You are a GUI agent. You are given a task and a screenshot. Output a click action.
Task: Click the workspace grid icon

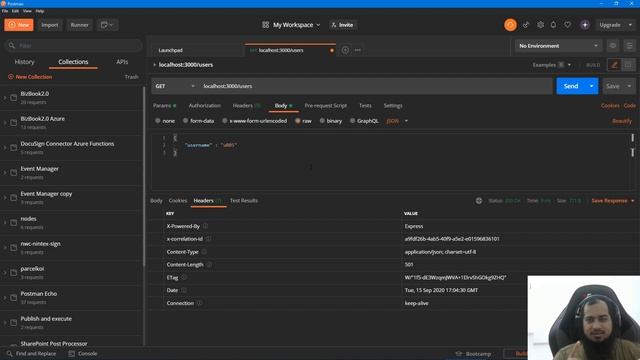tap(265, 25)
